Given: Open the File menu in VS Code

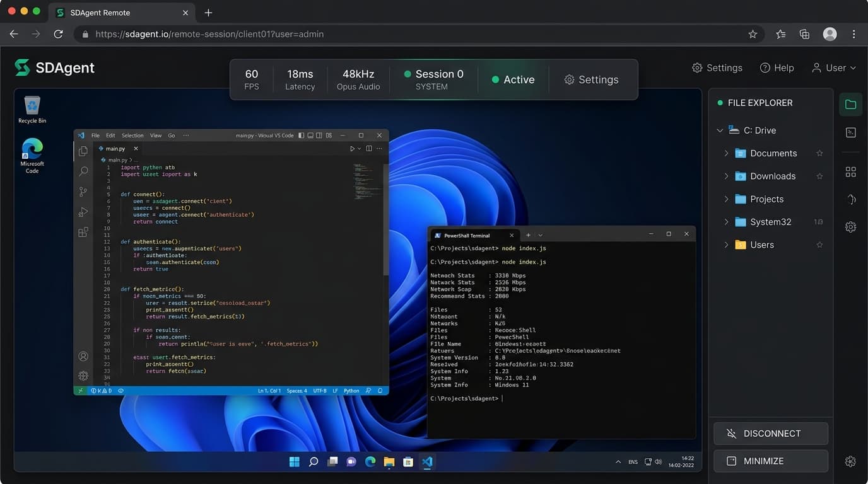Looking at the screenshot, I should pos(95,135).
